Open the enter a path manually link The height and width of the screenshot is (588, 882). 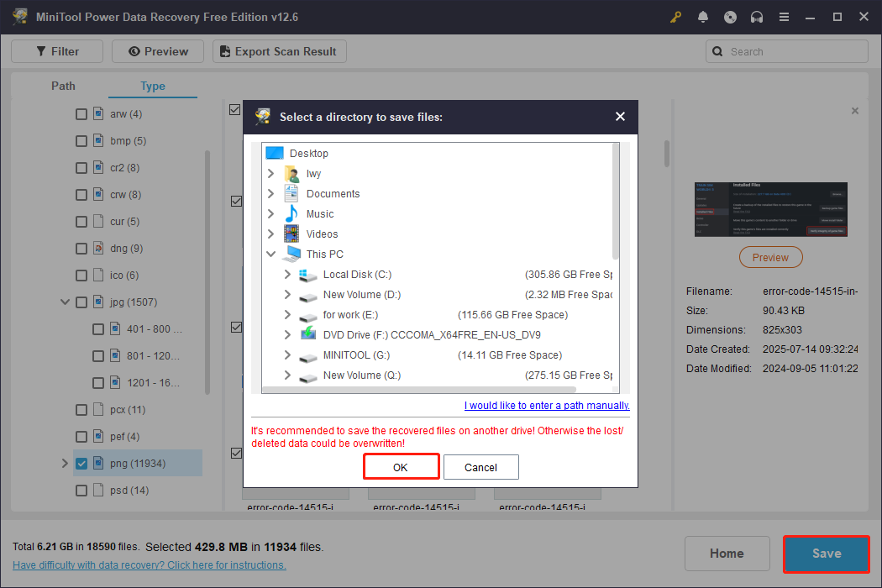[547, 405]
